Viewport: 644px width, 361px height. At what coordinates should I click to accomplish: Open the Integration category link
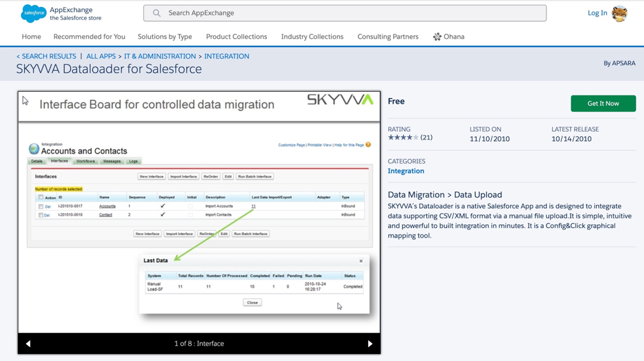tap(406, 171)
